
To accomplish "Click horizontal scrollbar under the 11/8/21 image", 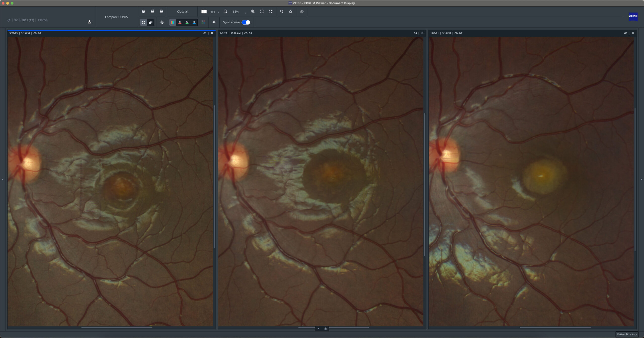I will 555,327.
